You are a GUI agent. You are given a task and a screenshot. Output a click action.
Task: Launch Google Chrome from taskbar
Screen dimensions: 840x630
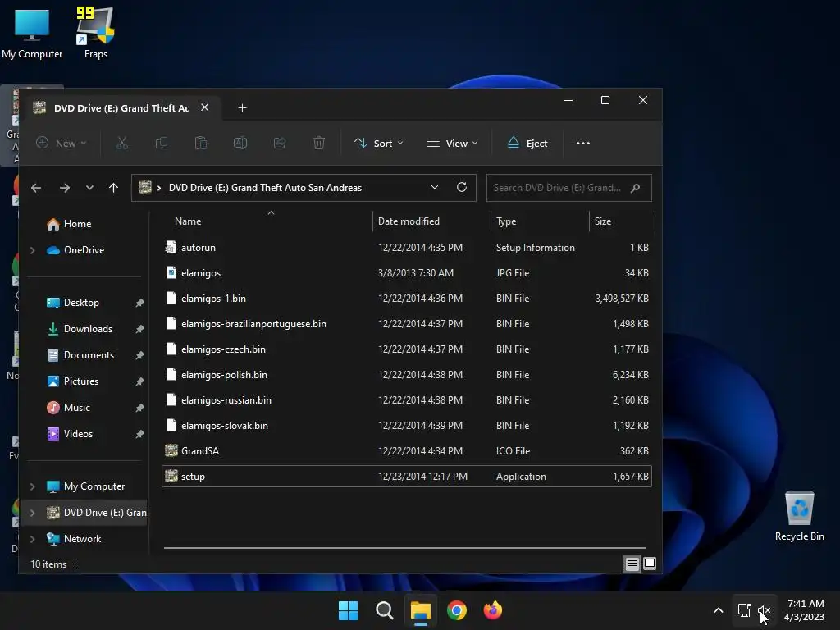[x=457, y=610]
